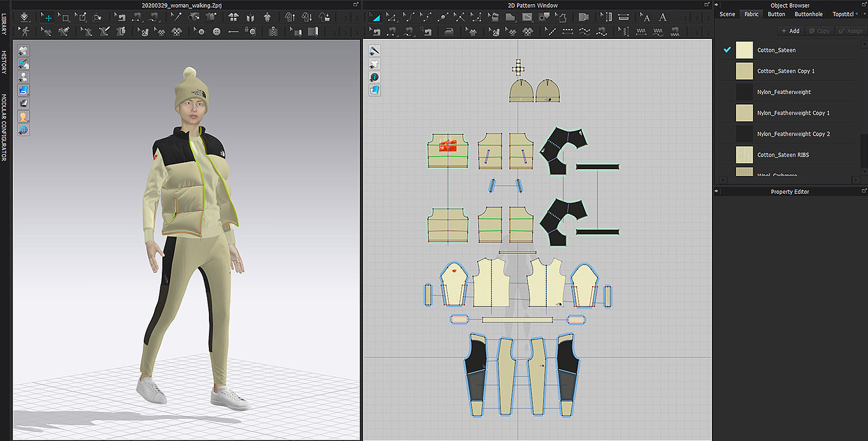Toggle the Show Garment display in the 3D view
The height and width of the screenshot is (441, 868).
[x=23, y=50]
